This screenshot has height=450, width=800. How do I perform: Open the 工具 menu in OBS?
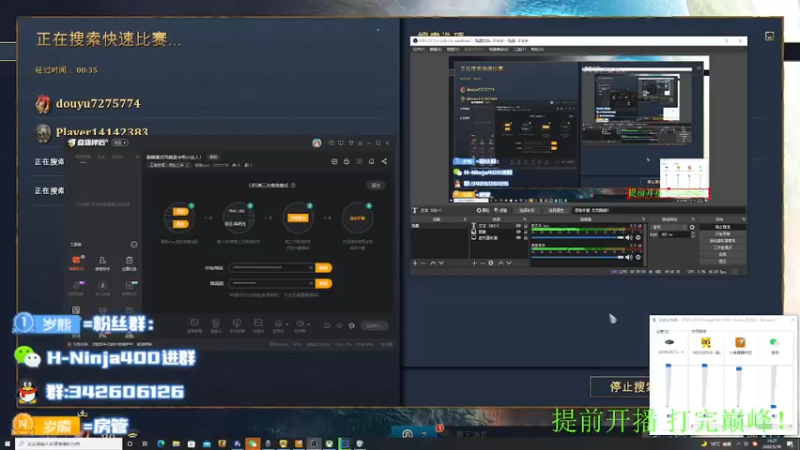click(520, 49)
